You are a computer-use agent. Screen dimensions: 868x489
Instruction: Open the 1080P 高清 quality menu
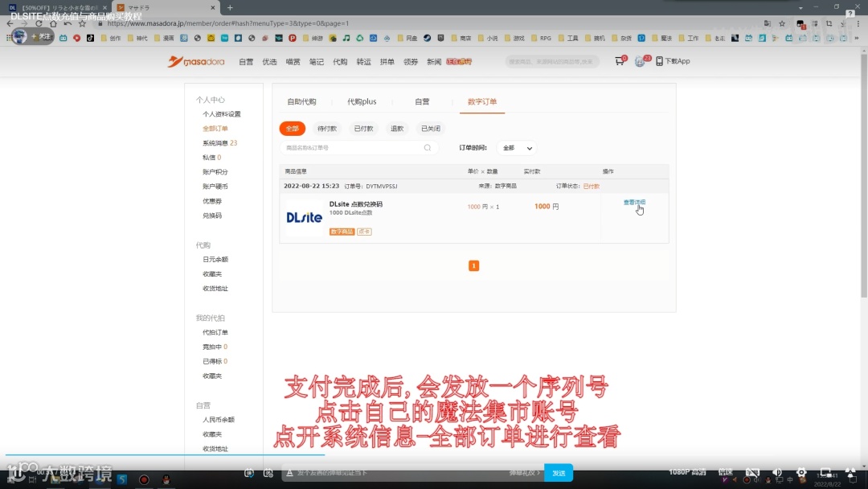coord(687,472)
